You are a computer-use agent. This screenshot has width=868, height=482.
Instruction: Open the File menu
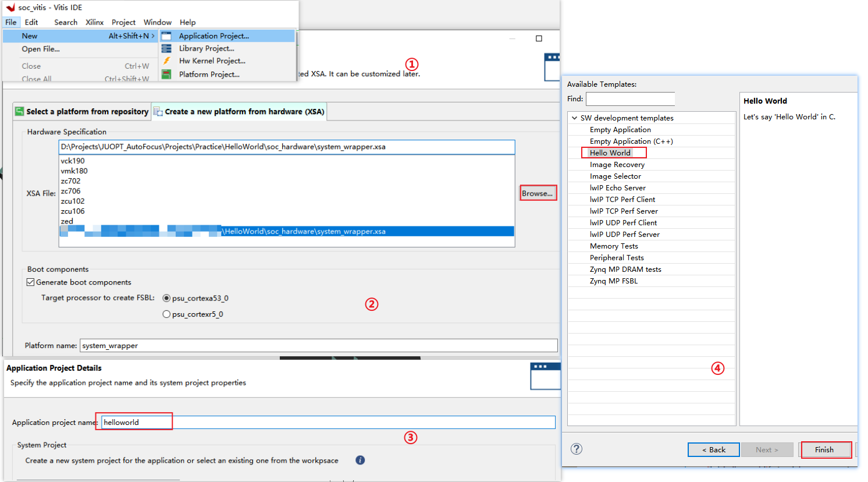point(11,22)
